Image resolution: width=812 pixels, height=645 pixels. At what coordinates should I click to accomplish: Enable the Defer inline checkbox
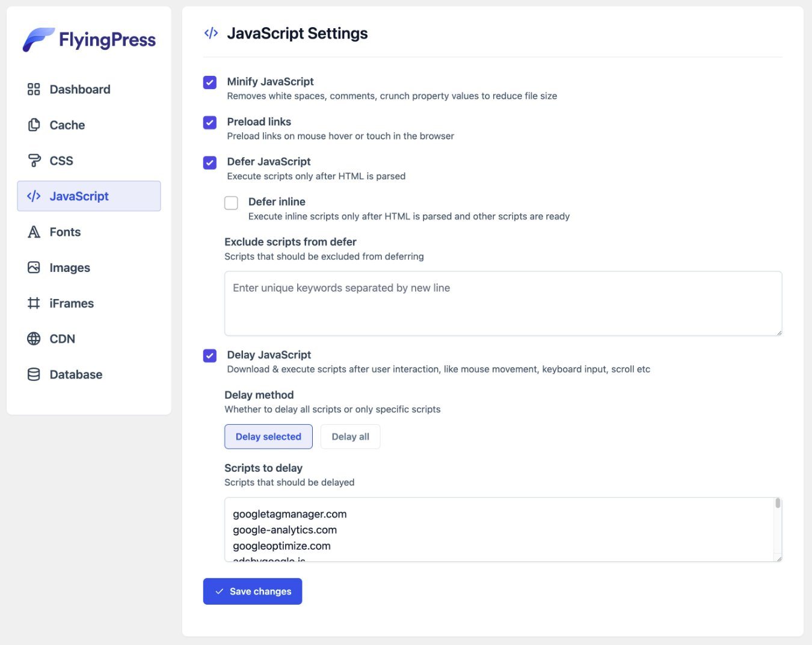click(231, 203)
